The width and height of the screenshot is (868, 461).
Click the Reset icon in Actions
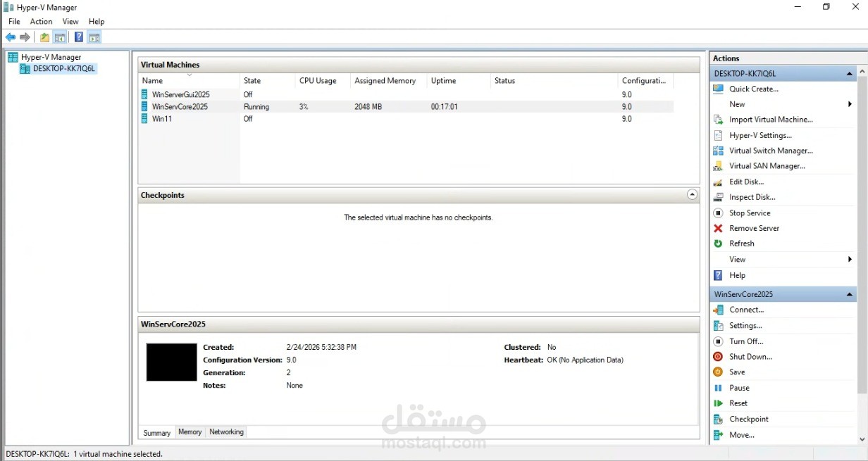pos(718,403)
